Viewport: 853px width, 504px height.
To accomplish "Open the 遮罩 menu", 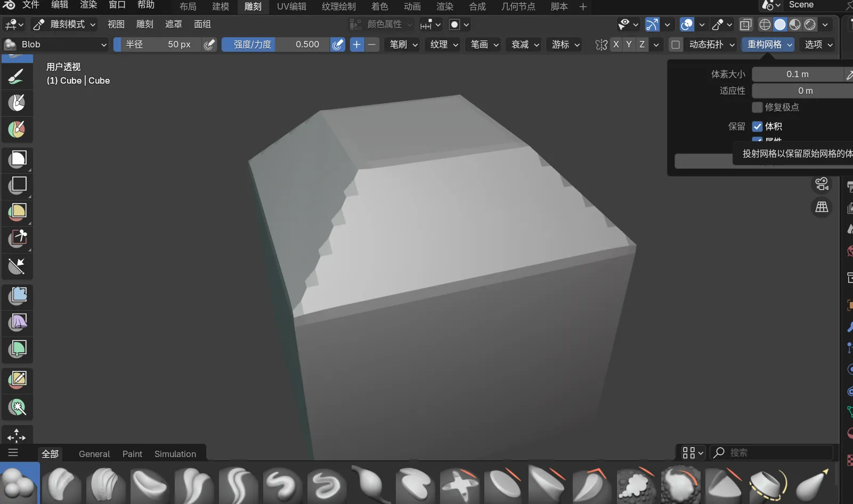I will [x=173, y=25].
